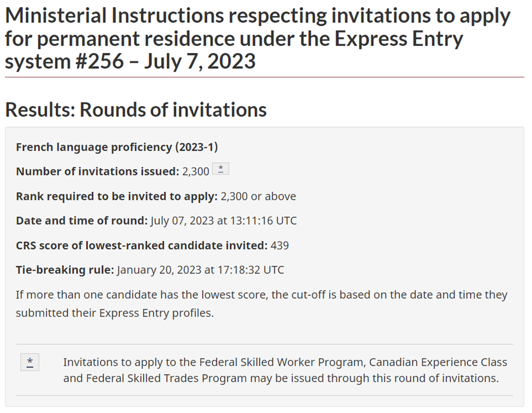Open the asterisk footnote link beside 2,300 invitations

[x=220, y=169]
